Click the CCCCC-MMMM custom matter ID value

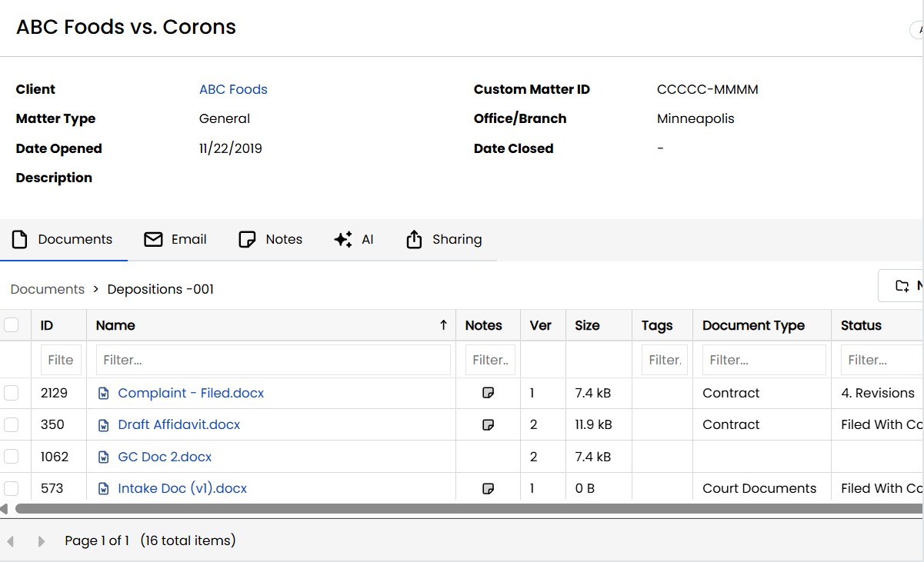click(708, 89)
